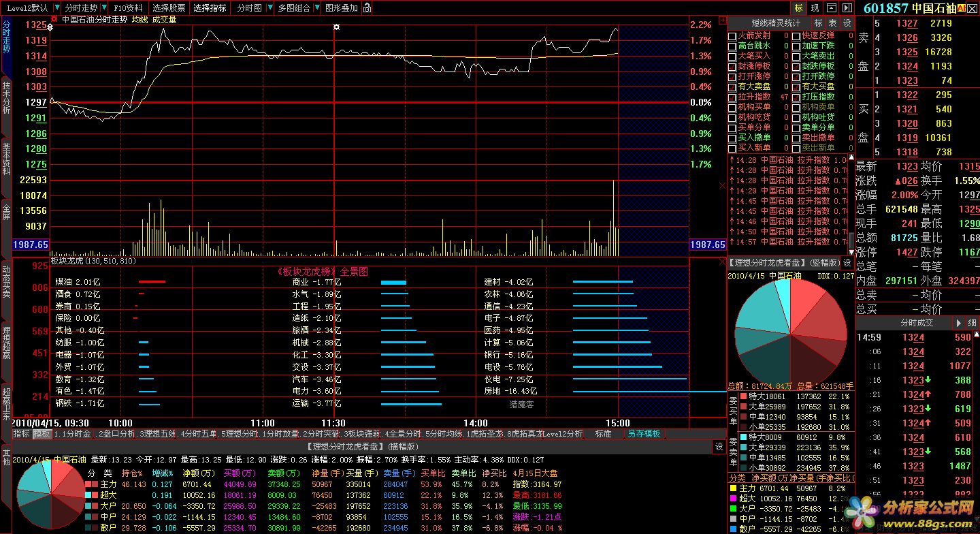
Task: Click 另存模板 button
Action: 644,433
